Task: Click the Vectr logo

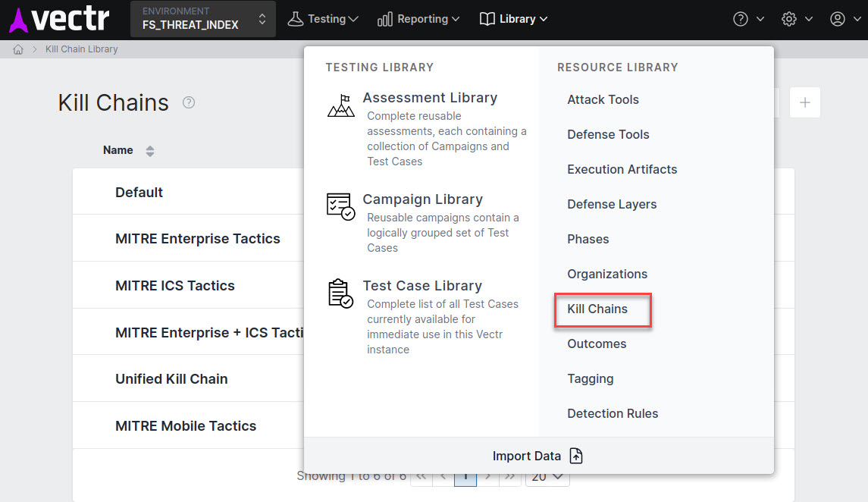Action: (59, 20)
